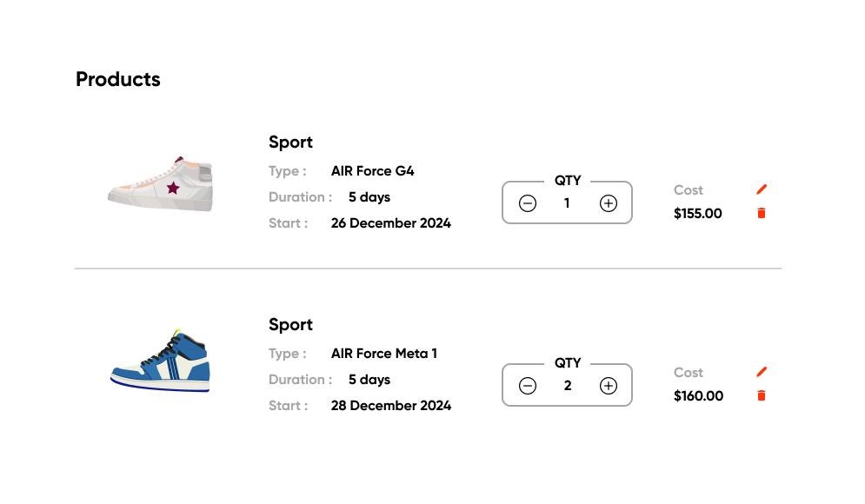The image size is (865, 504).
Task: Select the quantity value 1 field
Action: 567,203
